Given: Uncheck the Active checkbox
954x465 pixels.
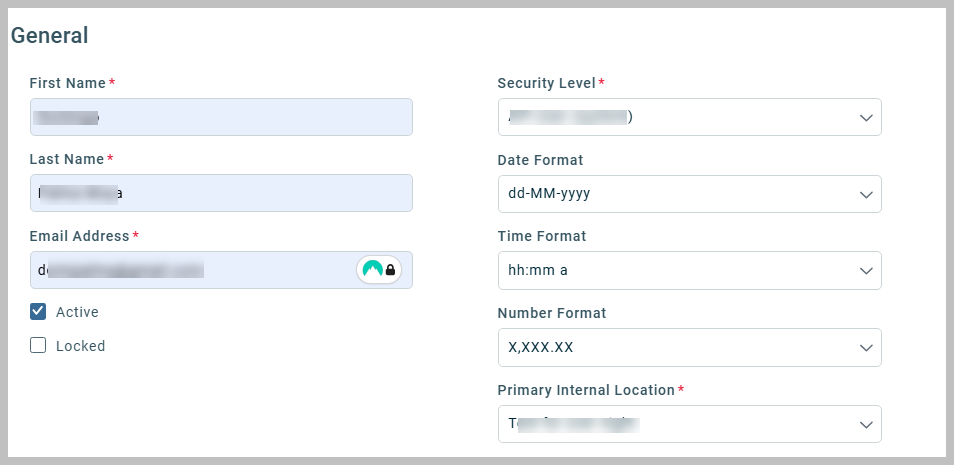Looking at the screenshot, I should (38, 312).
